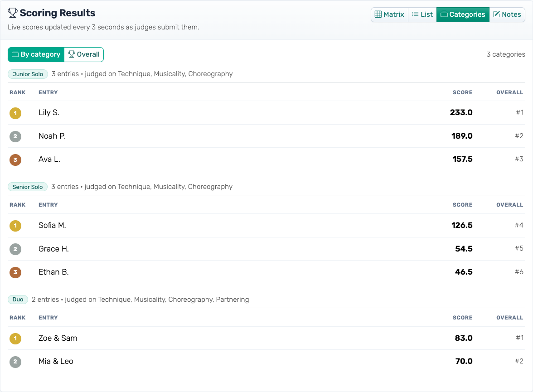Click the silver rank 2 medal for Mia & Leo
Screen dimensions: 533x392
15,362
